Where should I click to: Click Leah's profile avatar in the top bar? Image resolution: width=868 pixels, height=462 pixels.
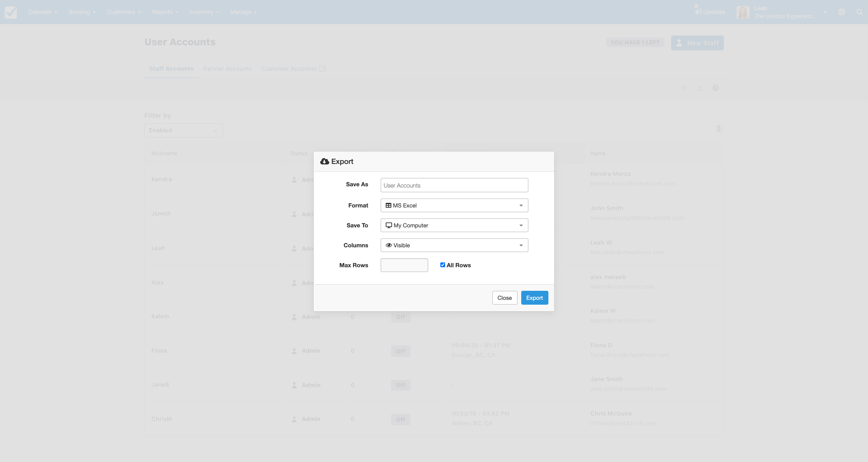tap(743, 12)
